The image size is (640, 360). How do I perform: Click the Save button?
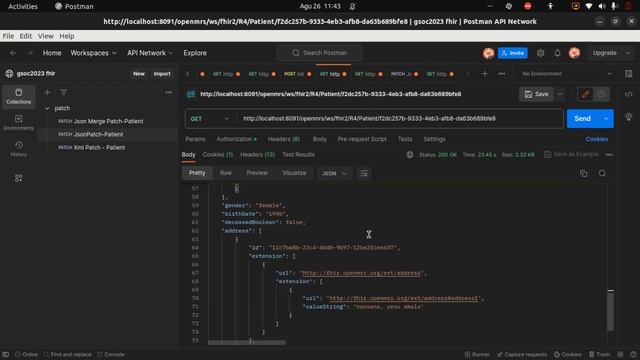[x=537, y=94]
